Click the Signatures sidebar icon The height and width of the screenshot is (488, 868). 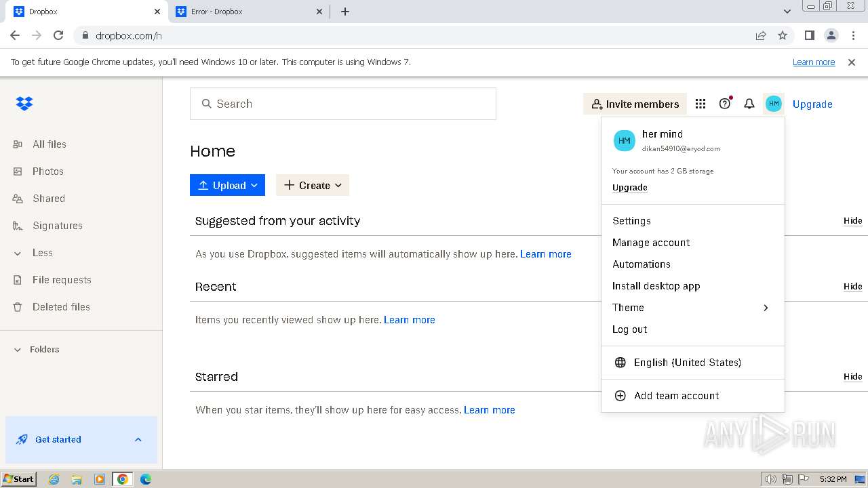coord(18,226)
